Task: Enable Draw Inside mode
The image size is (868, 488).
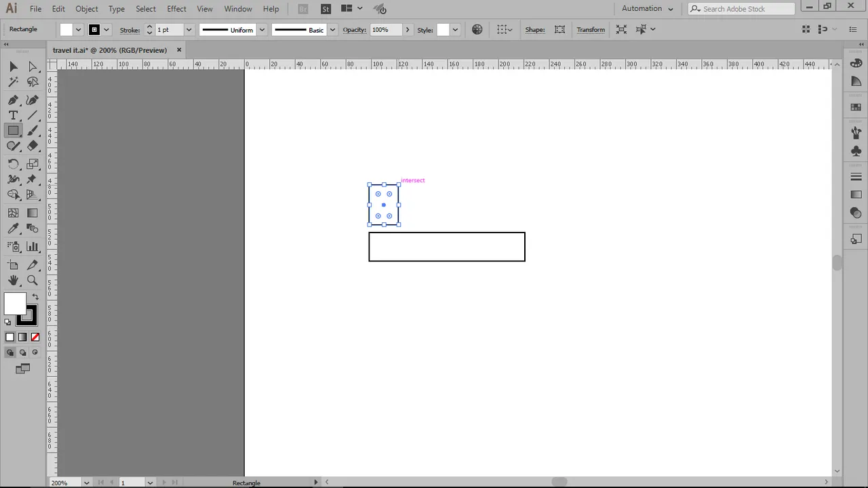Action: pos(35,352)
